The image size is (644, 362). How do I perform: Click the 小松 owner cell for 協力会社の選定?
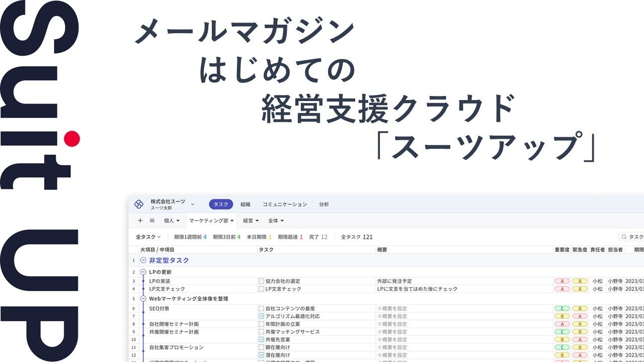pyautogui.click(x=597, y=281)
